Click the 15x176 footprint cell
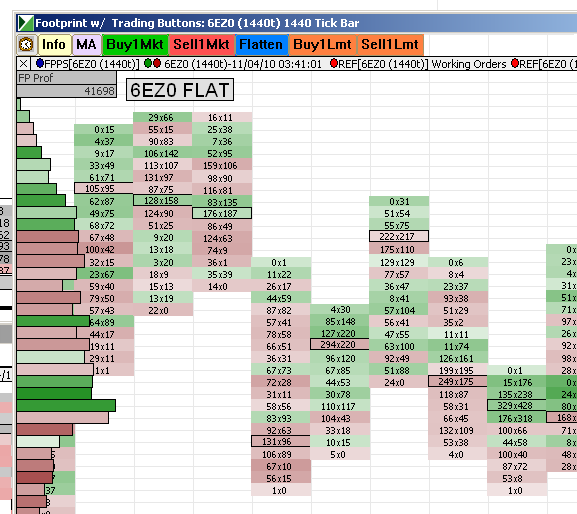The height and width of the screenshot is (514, 577). [x=517, y=383]
